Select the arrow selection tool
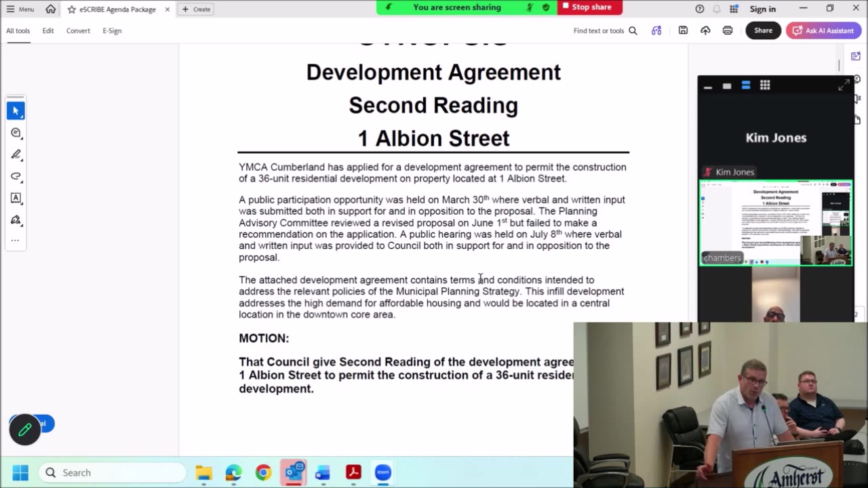Viewport: 868px width, 488px height. [16, 110]
